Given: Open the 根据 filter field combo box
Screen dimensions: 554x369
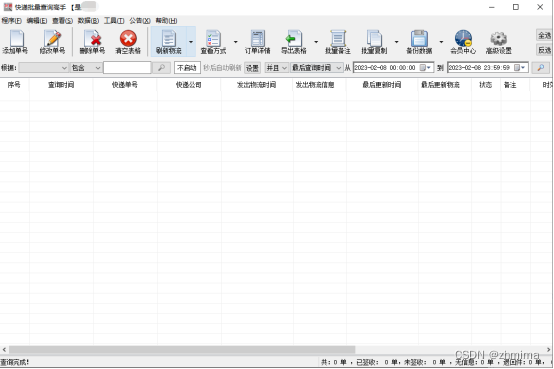Looking at the screenshot, I should coord(43,68).
